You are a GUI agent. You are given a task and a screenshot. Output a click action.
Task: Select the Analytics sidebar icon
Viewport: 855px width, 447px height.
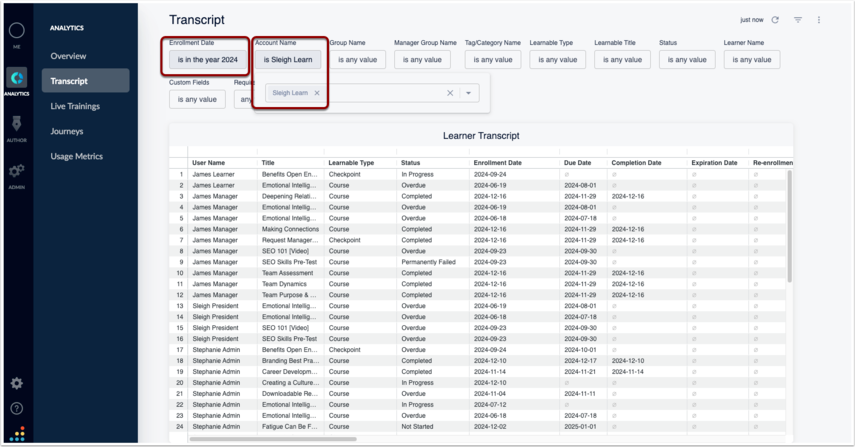pyautogui.click(x=17, y=78)
